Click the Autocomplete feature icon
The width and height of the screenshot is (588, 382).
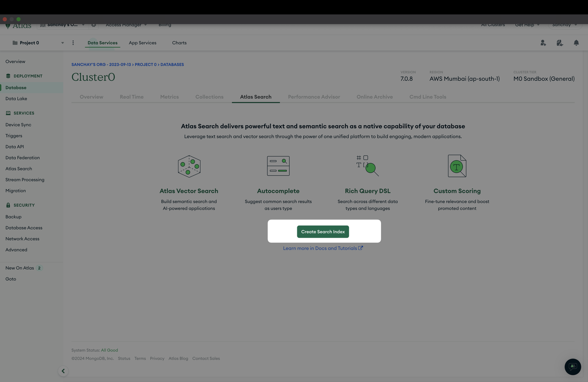(278, 166)
